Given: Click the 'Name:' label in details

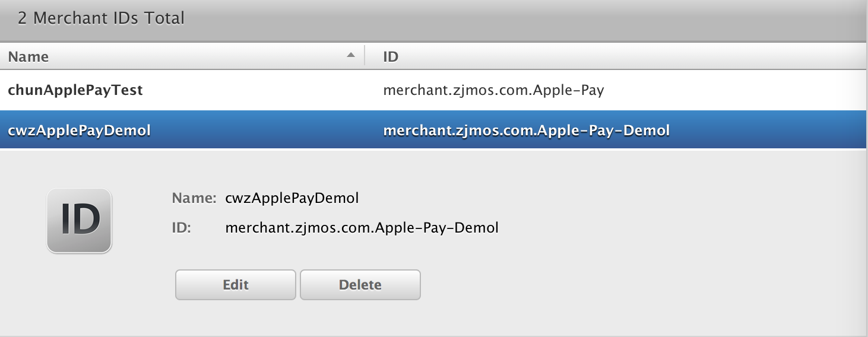Looking at the screenshot, I should click(194, 198).
